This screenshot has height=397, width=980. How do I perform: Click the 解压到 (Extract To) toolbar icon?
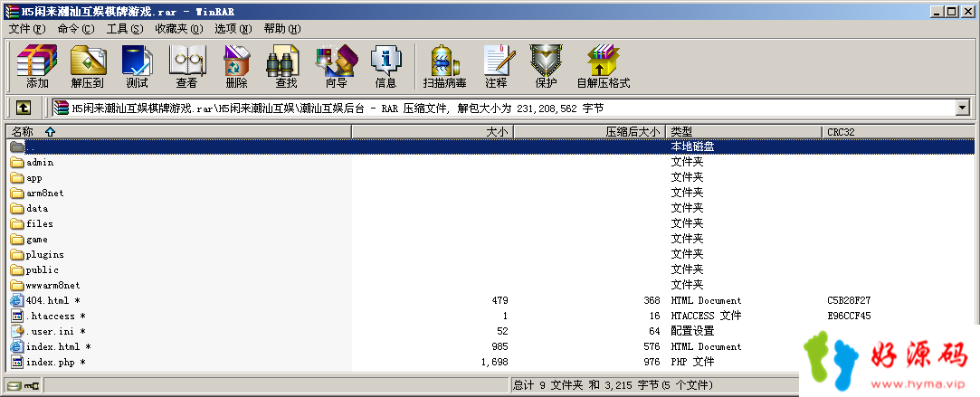[88, 67]
